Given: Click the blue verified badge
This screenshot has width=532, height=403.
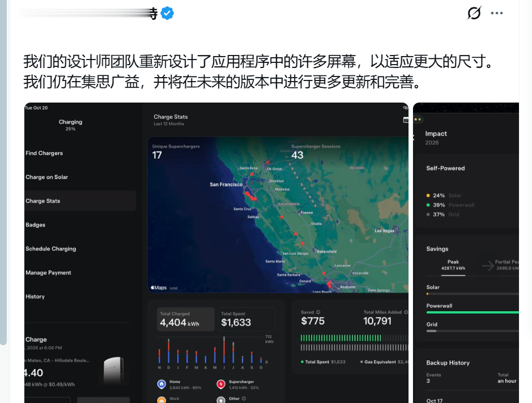Looking at the screenshot, I should click(167, 13).
